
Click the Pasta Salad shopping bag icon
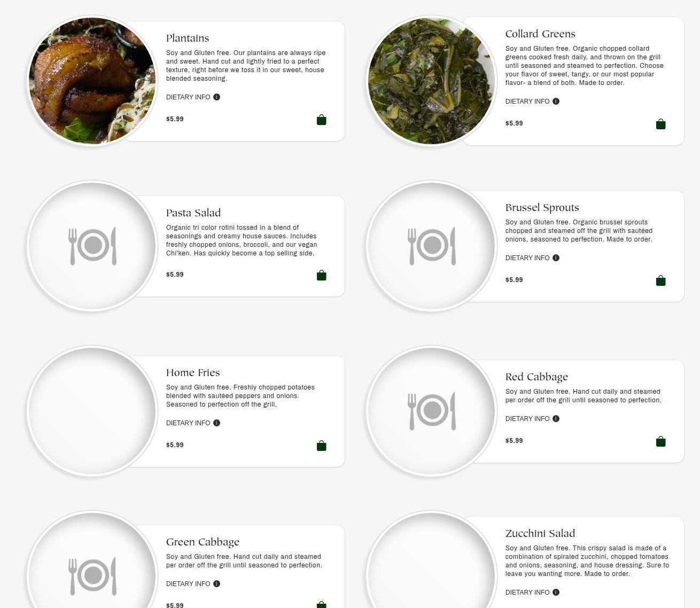321,275
